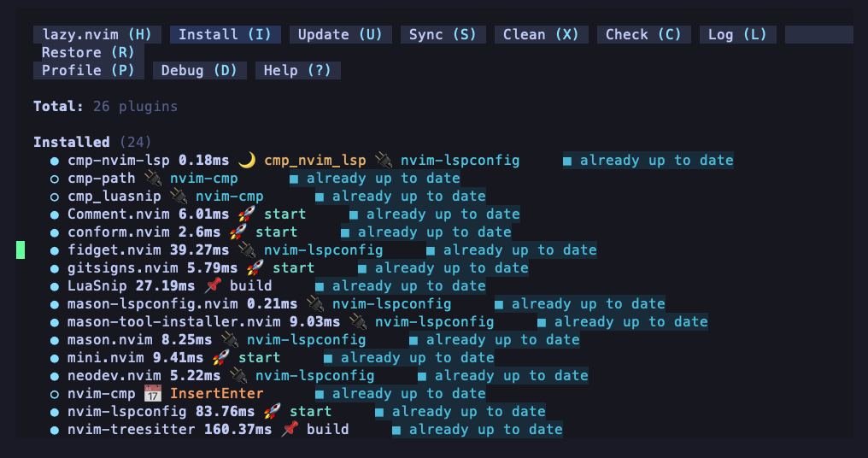Image resolution: width=868 pixels, height=458 pixels.
Task: Click the nvim-cmp dependency on cmp-path row
Action: [203, 178]
